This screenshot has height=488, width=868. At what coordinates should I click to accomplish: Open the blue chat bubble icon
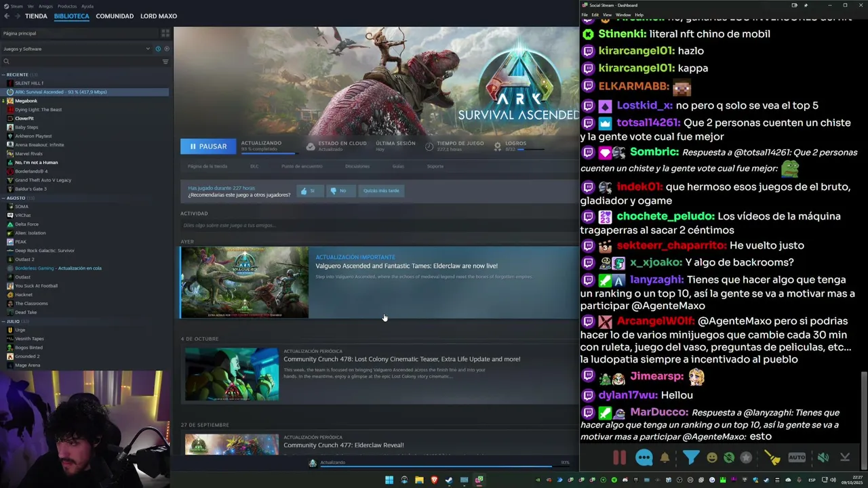[x=644, y=457]
